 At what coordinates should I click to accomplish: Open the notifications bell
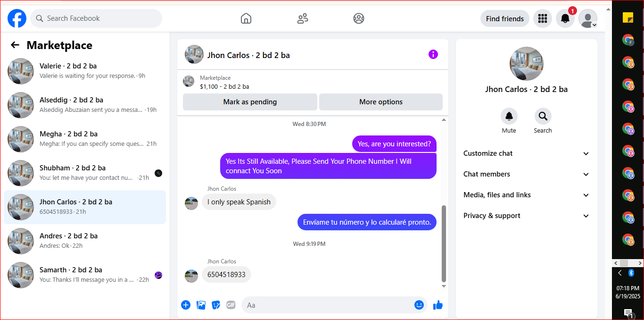point(565,19)
